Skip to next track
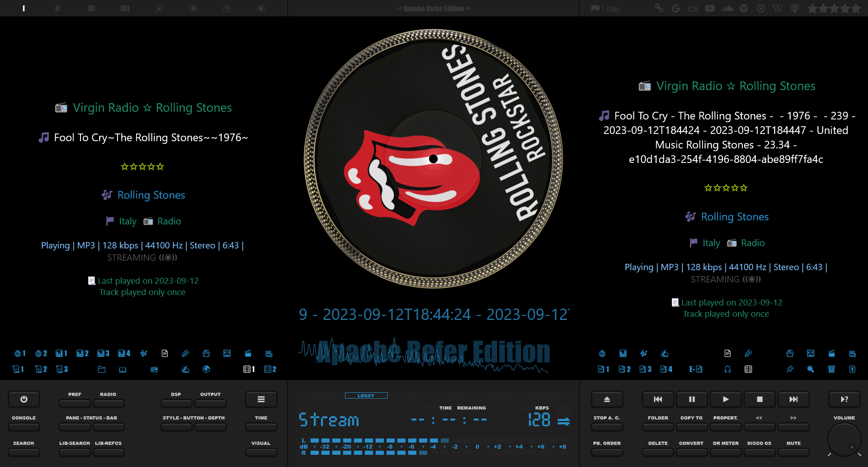 793,399
